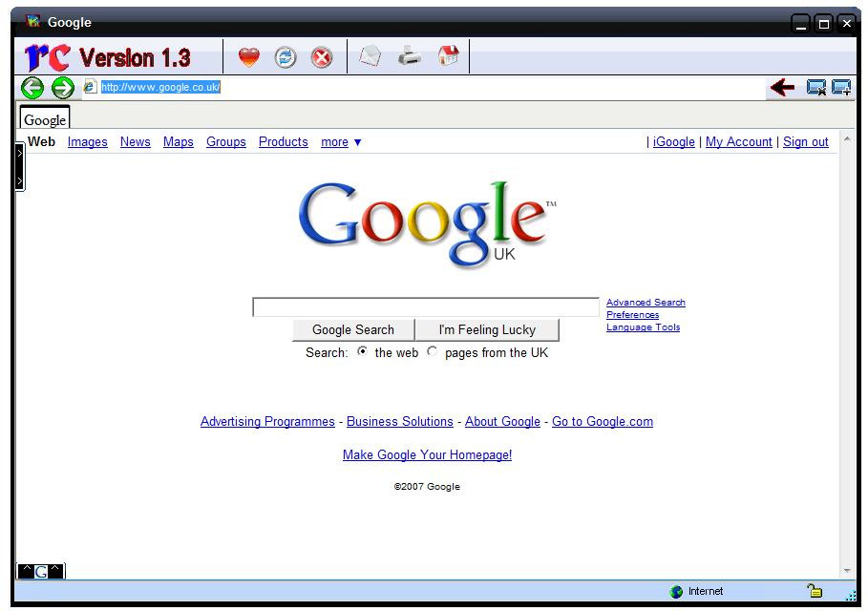Open the Products link
This screenshot has width=868, height=611.
(x=284, y=142)
